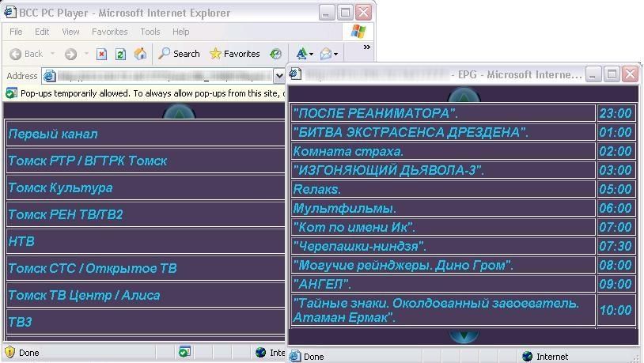Select channel Томск РЕН ТВ/ТВ2
Screen dimensions: 644x363
(x=146, y=214)
